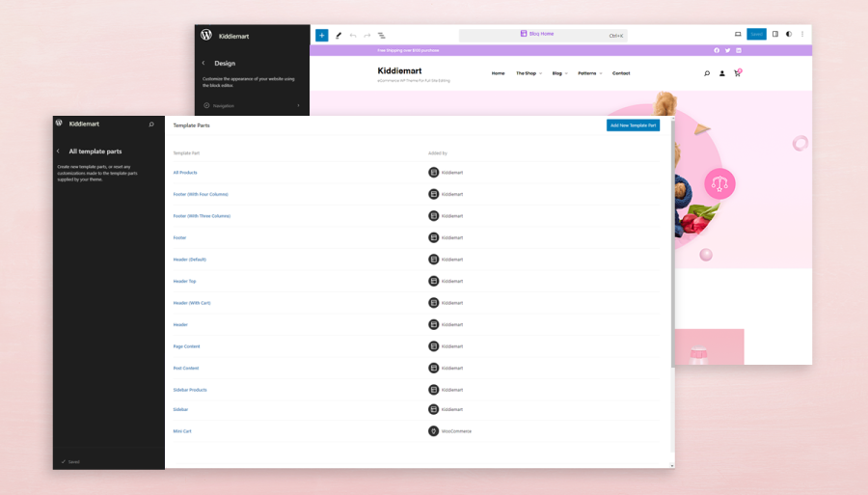The image size is (868, 495).
Task: Click the pink circular scales icon on hero image
Action: pos(719,183)
